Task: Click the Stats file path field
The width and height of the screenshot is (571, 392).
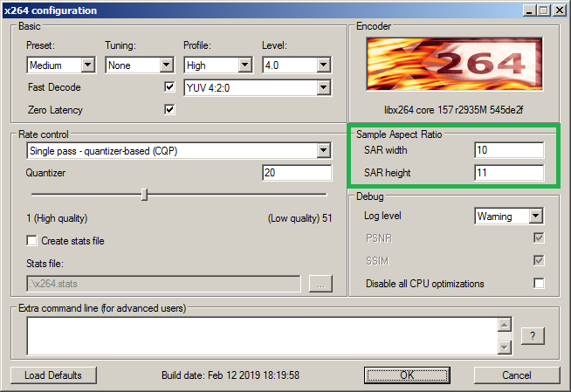Action: pos(163,284)
